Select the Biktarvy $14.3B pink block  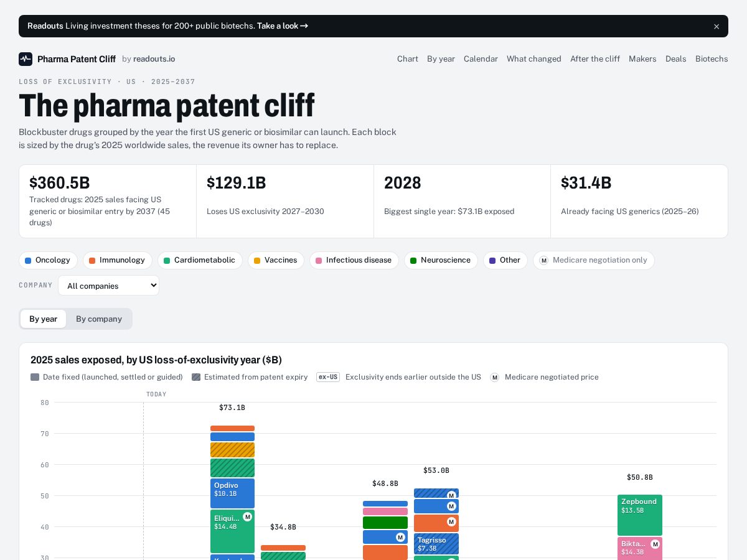pos(640,548)
